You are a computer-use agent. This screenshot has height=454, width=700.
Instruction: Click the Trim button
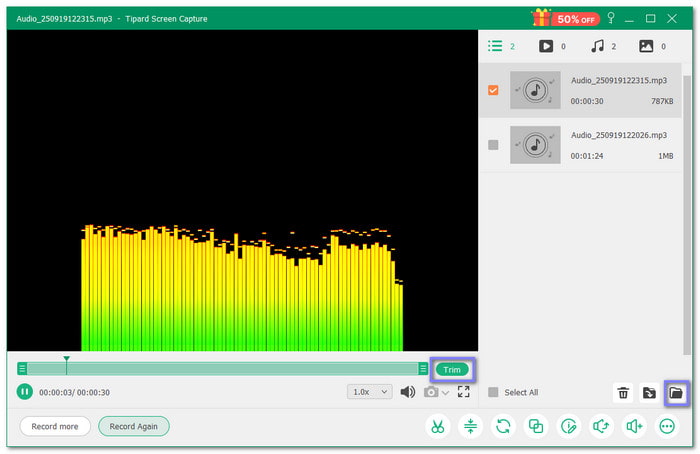click(452, 369)
